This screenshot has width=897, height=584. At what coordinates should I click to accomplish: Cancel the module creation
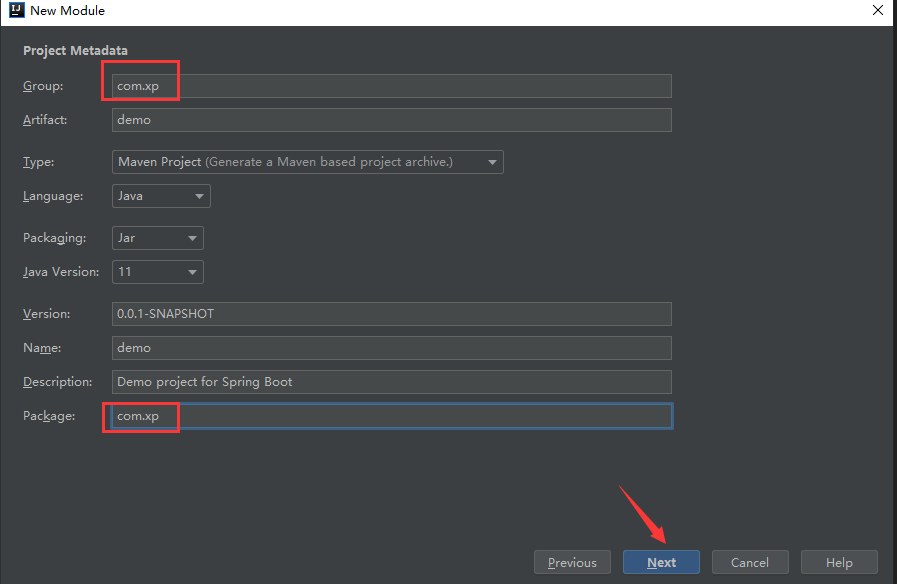[x=750, y=562]
